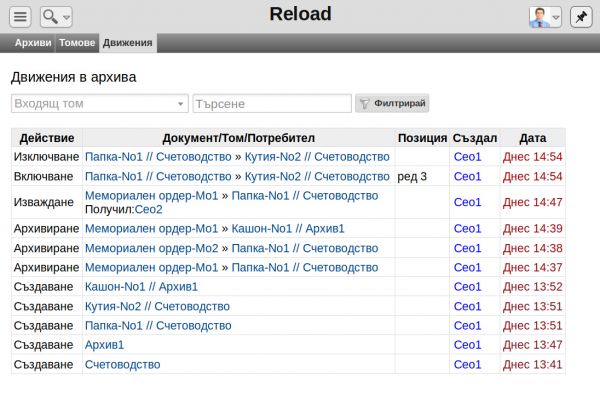Click the magnifier search icon

(x=51, y=17)
